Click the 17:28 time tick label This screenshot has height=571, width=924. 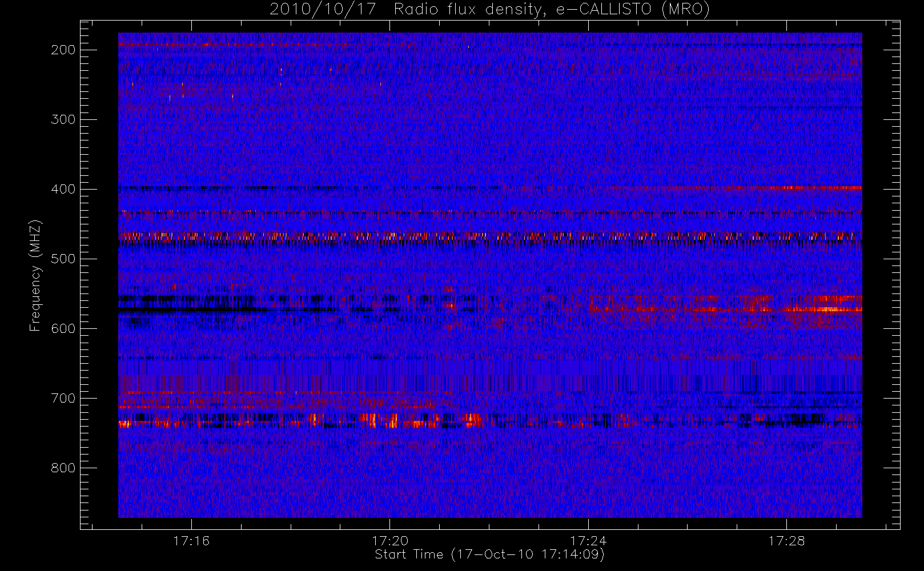(x=786, y=541)
